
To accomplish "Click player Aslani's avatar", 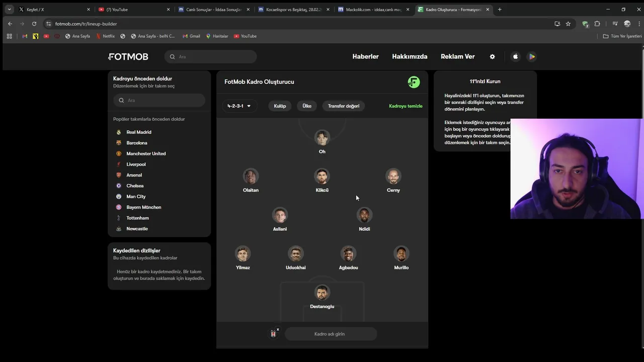I will (x=280, y=215).
